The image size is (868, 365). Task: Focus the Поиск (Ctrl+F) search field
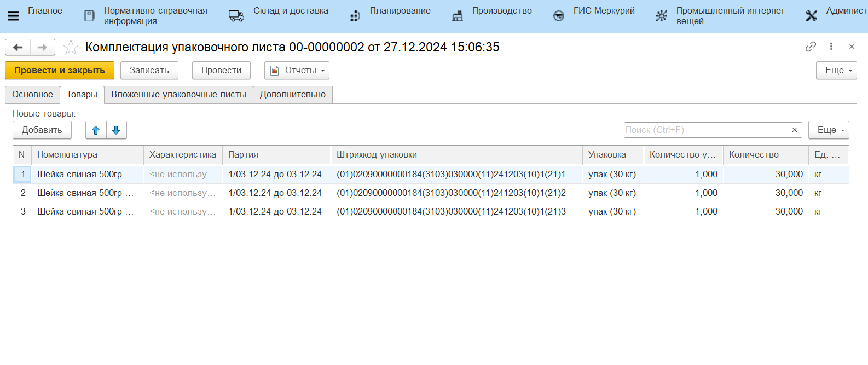click(x=705, y=130)
